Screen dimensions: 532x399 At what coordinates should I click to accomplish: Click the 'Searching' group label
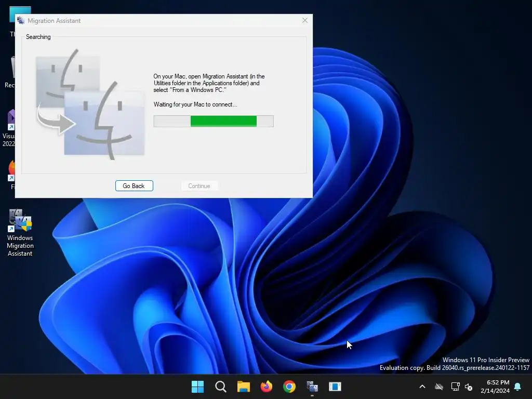point(38,37)
